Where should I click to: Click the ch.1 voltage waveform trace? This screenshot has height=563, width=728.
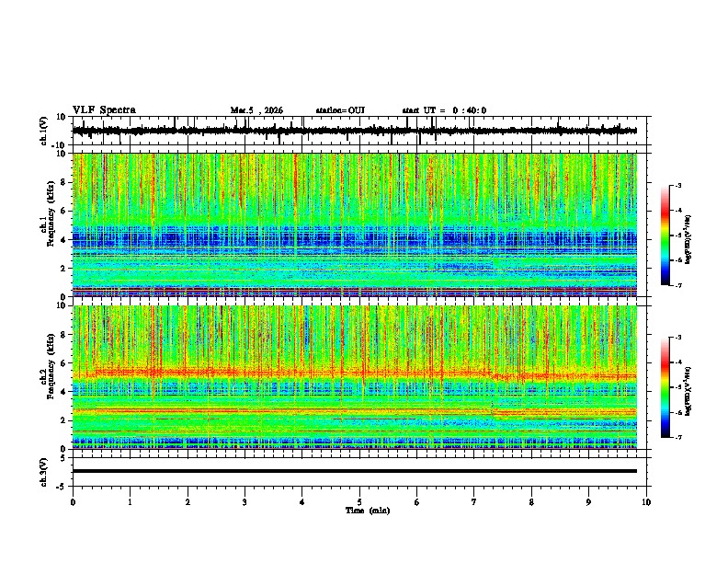tap(354, 131)
